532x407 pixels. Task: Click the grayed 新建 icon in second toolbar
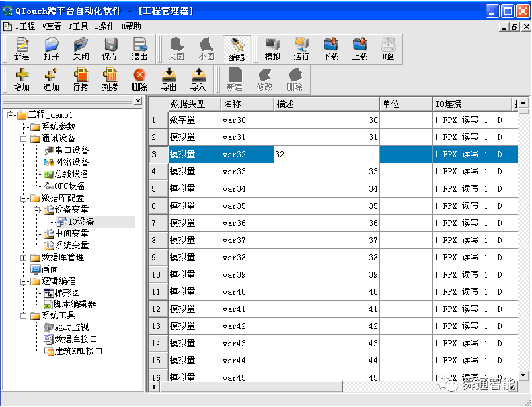pyautogui.click(x=235, y=79)
